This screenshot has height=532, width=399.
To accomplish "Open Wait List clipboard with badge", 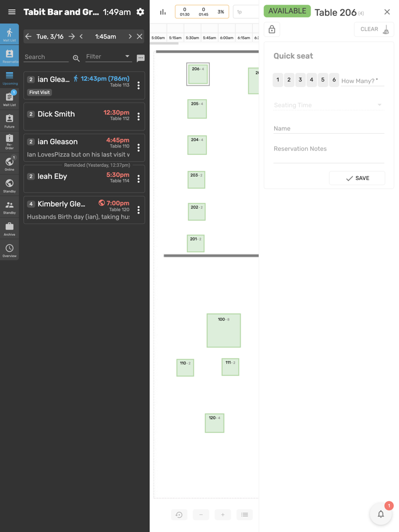I will [10, 99].
